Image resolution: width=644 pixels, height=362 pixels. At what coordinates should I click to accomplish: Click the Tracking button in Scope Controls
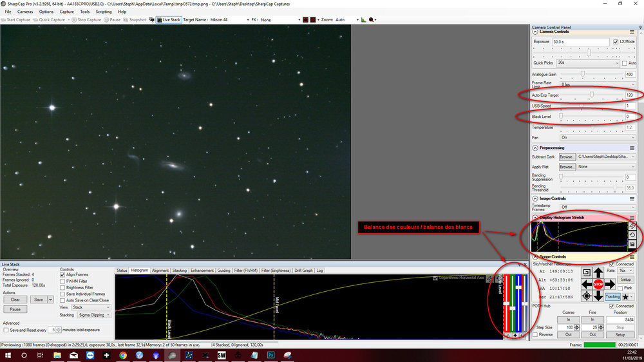[612, 296]
